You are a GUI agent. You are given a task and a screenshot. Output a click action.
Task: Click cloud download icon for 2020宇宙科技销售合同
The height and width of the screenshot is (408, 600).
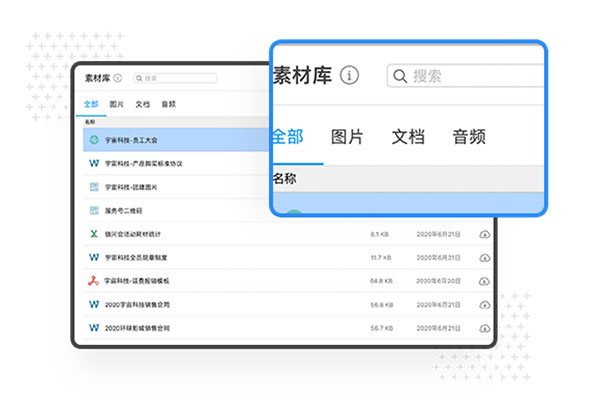tap(484, 304)
